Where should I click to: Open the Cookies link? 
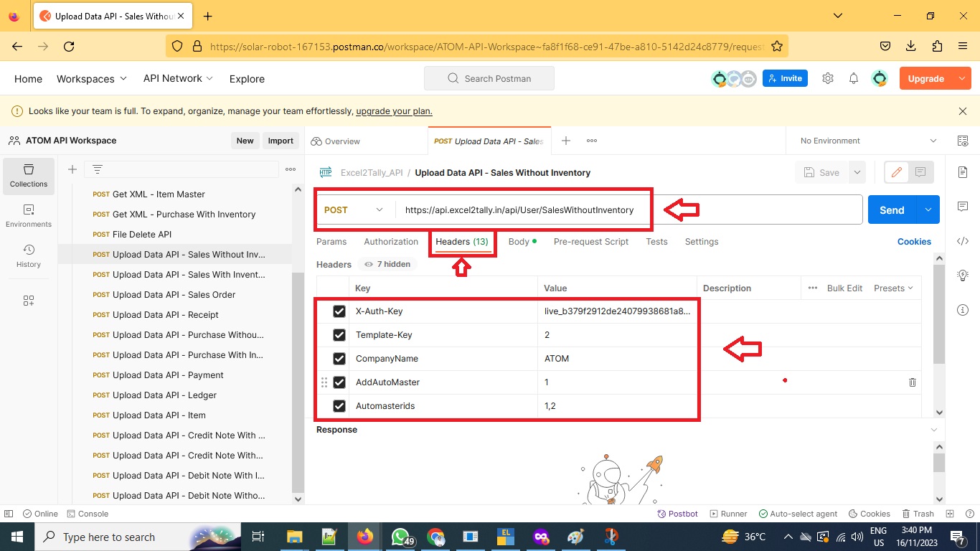tap(914, 242)
